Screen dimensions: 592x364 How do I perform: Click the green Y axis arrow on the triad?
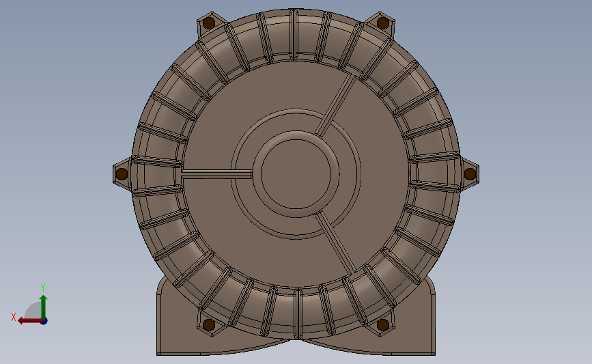click(44, 307)
